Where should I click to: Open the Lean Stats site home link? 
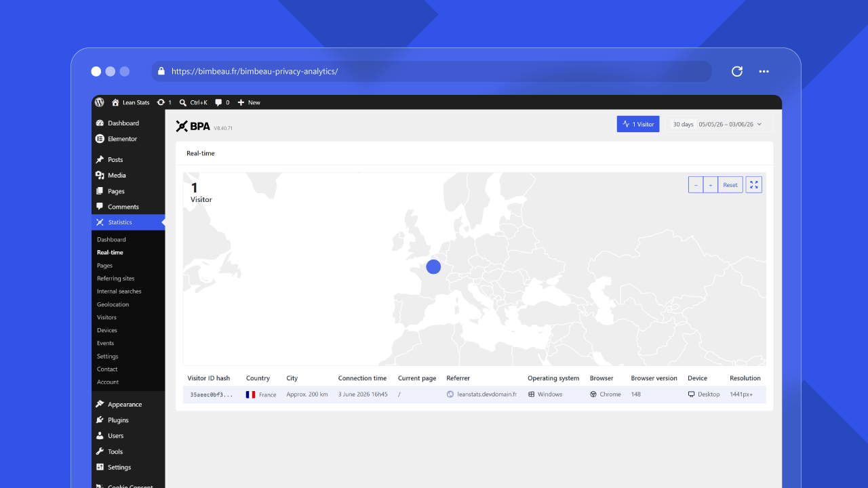point(130,102)
